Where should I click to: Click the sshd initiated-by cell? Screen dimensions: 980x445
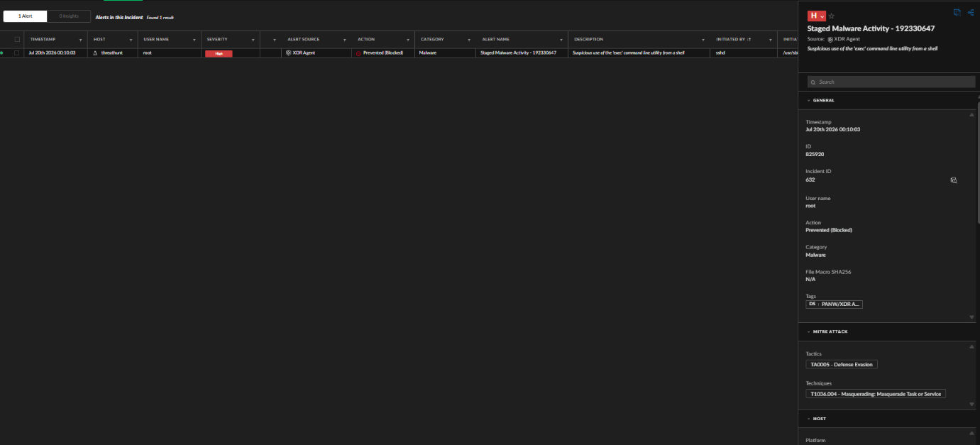[721, 53]
